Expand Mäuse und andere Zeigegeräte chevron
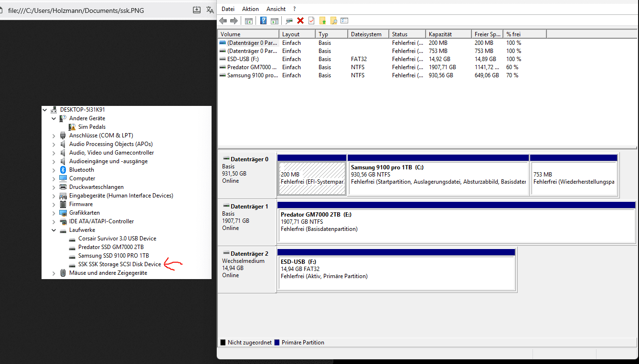The image size is (639, 364). pos(54,273)
